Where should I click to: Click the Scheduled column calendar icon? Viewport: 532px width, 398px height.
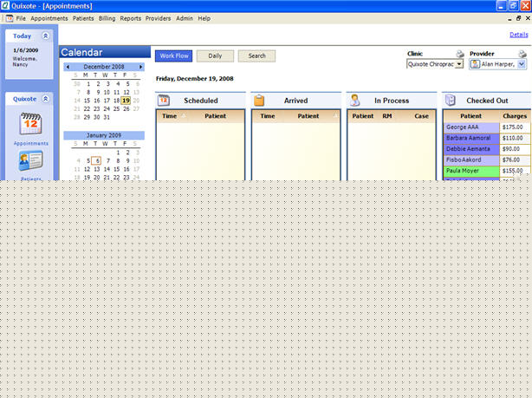pyautogui.click(x=164, y=101)
